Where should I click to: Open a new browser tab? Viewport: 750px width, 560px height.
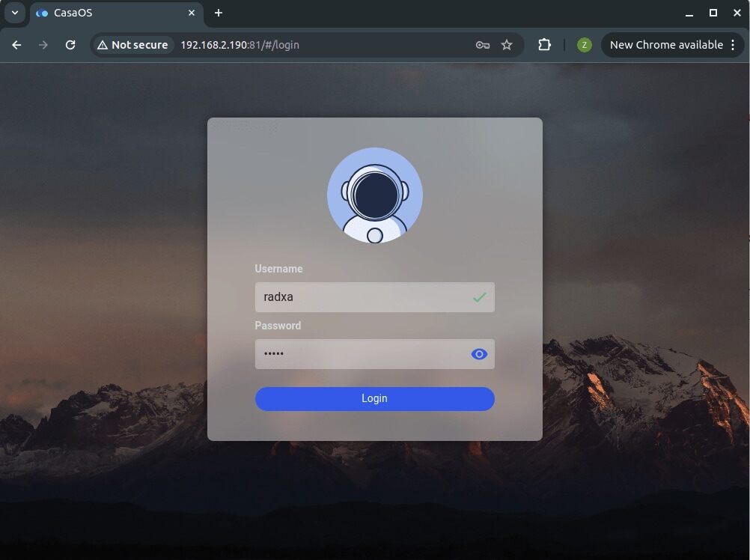219,13
